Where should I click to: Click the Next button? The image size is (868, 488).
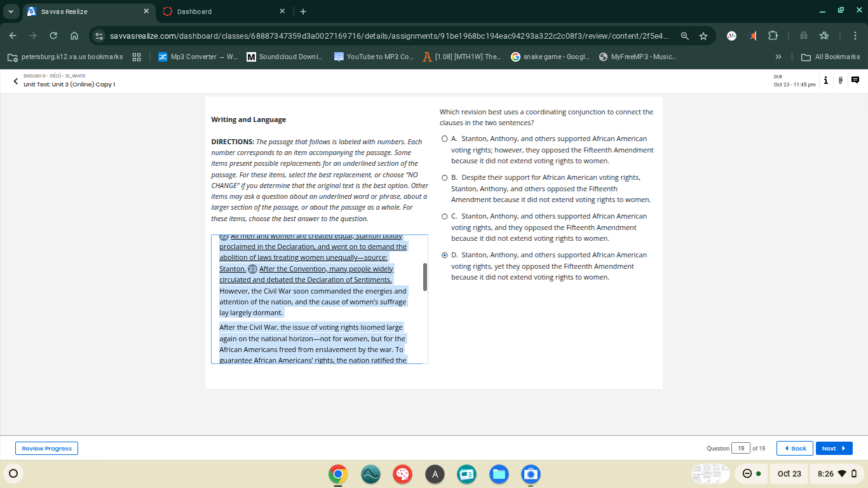(834, 448)
